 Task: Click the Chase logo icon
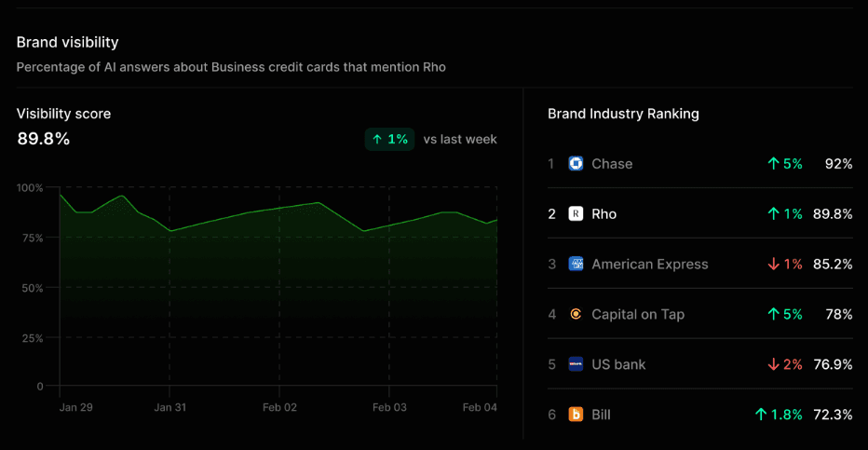coord(576,163)
